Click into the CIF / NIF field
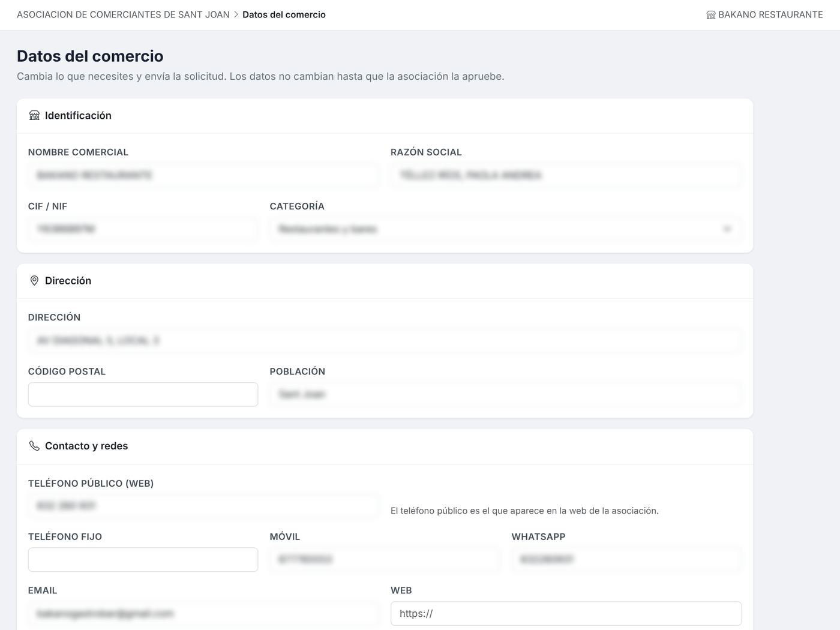Viewport: 840px width, 630px height. click(x=143, y=229)
